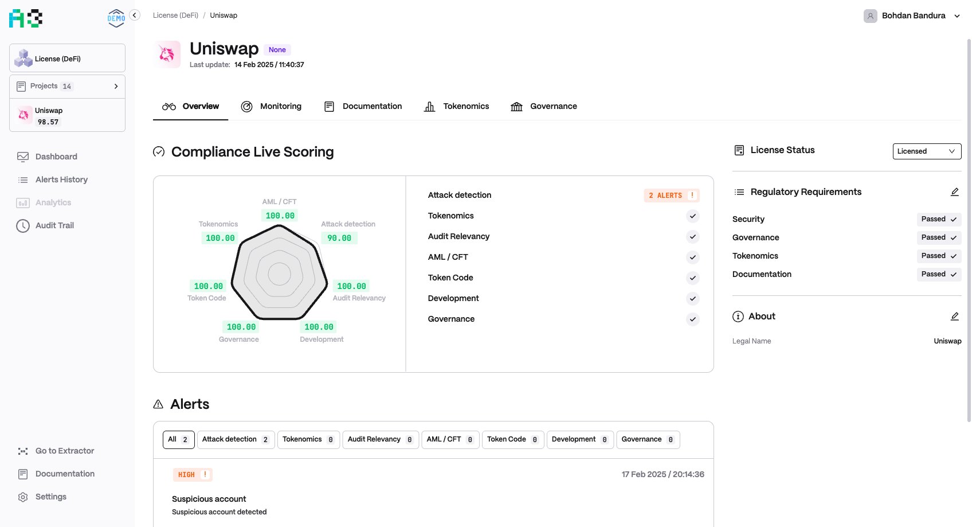Switch to the Overview tab
980x527 pixels.
point(190,106)
